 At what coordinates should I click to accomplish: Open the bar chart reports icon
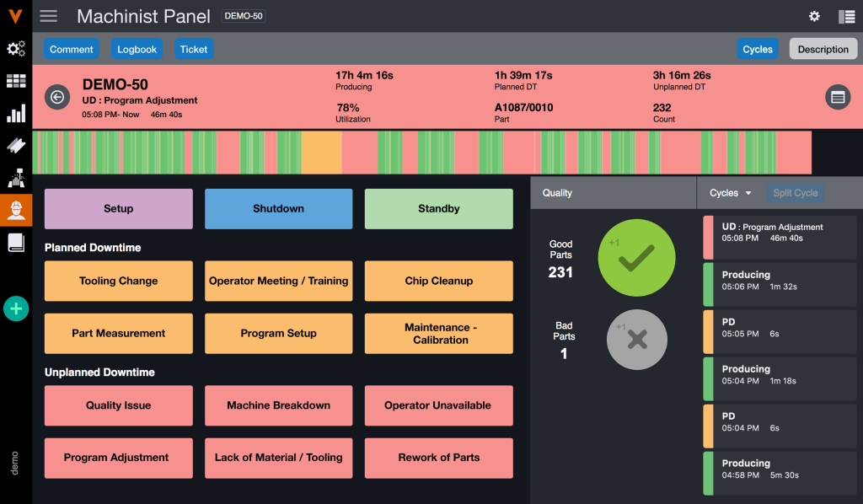[15, 114]
